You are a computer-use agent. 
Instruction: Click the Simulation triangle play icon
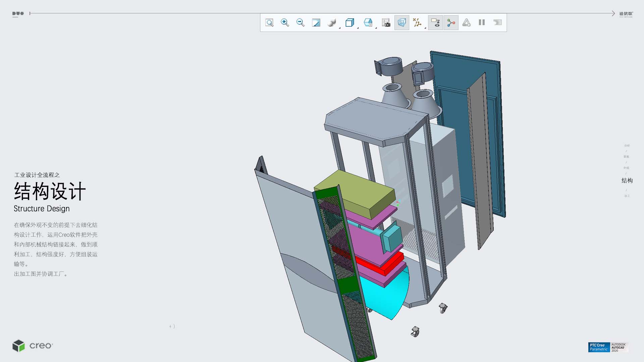[x=466, y=23]
